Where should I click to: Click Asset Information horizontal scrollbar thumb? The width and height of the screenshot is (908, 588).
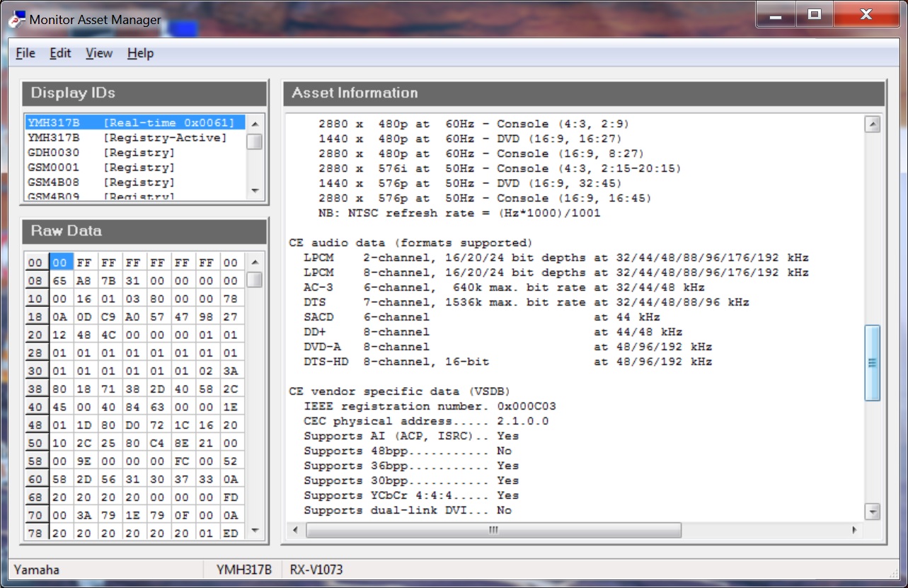(493, 530)
